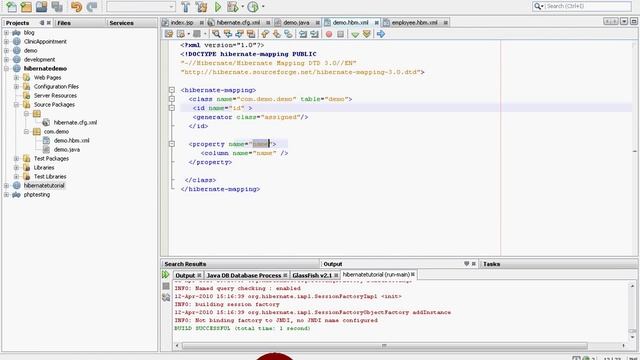Open the project configuration combo box

(141, 7)
